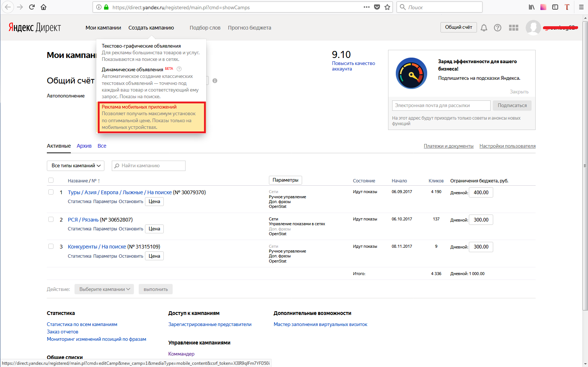Screen dimensions: 588x367
Task: Select all campaigns with header checkbox
Action: point(51,180)
